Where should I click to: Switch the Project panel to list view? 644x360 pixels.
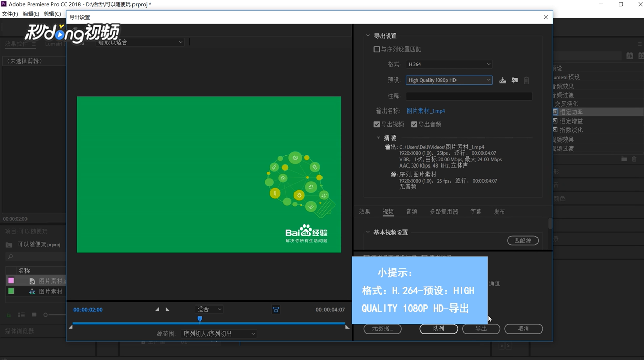[x=21, y=315]
